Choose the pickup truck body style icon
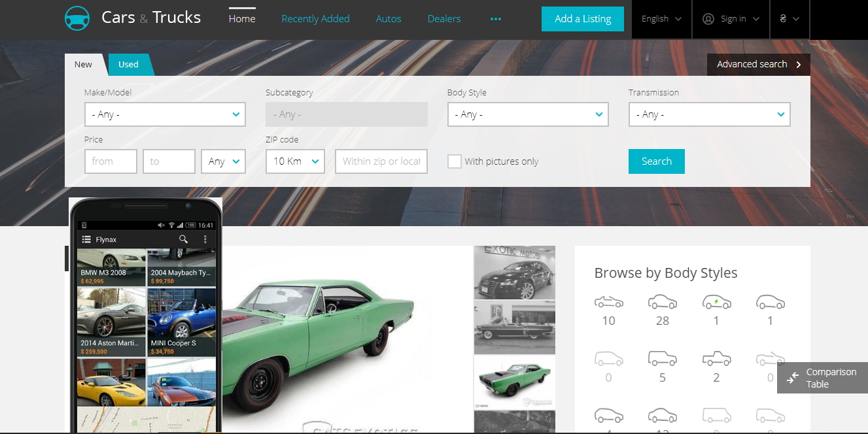The height and width of the screenshot is (434, 868). (716, 359)
